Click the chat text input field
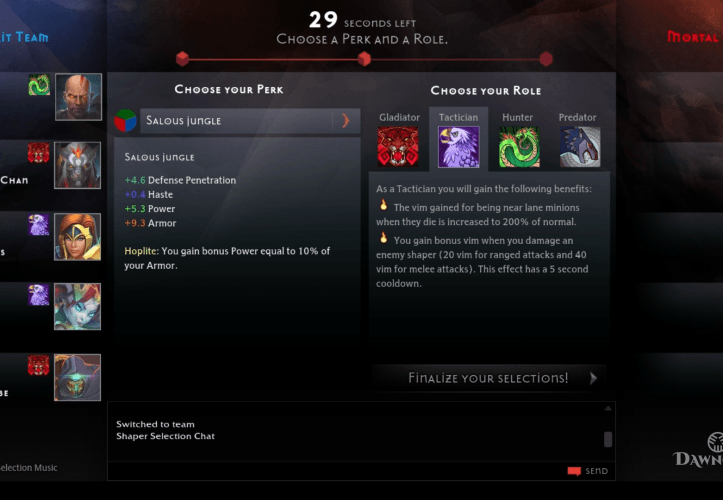 (x=337, y=471)
